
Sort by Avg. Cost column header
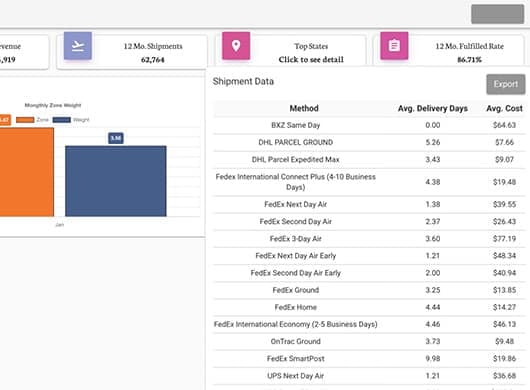pos(504,108)
